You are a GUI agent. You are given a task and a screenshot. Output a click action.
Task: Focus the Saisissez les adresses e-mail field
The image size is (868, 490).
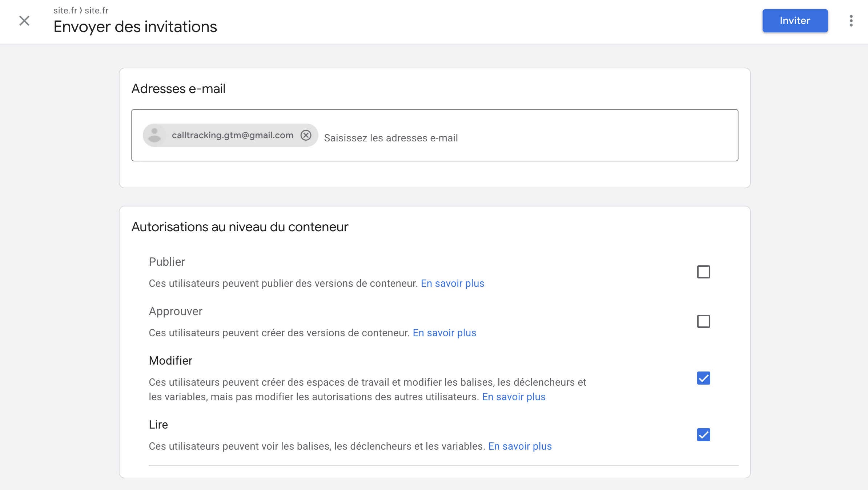tap(509, 138)
